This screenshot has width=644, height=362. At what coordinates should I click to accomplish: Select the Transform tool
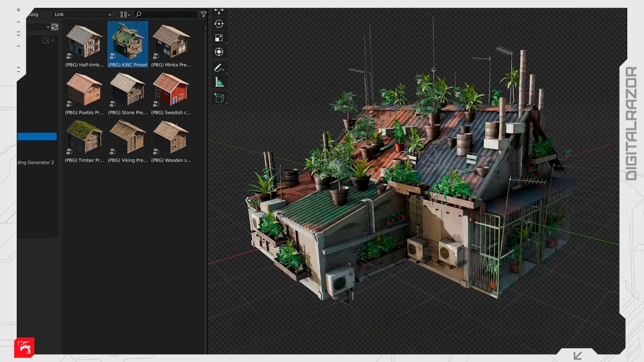tap(219, 52)
